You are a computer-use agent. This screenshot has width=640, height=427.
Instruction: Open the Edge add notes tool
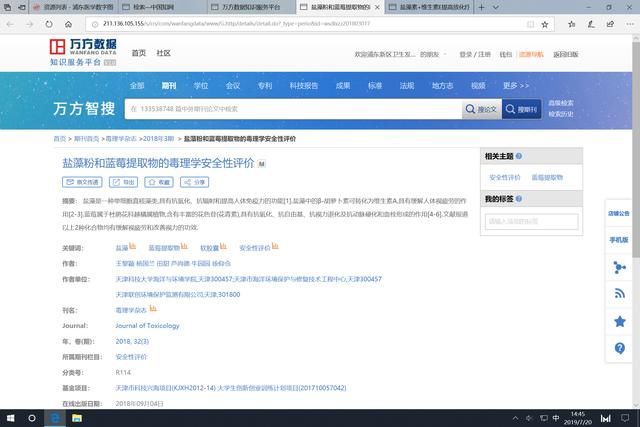point(591,24)
